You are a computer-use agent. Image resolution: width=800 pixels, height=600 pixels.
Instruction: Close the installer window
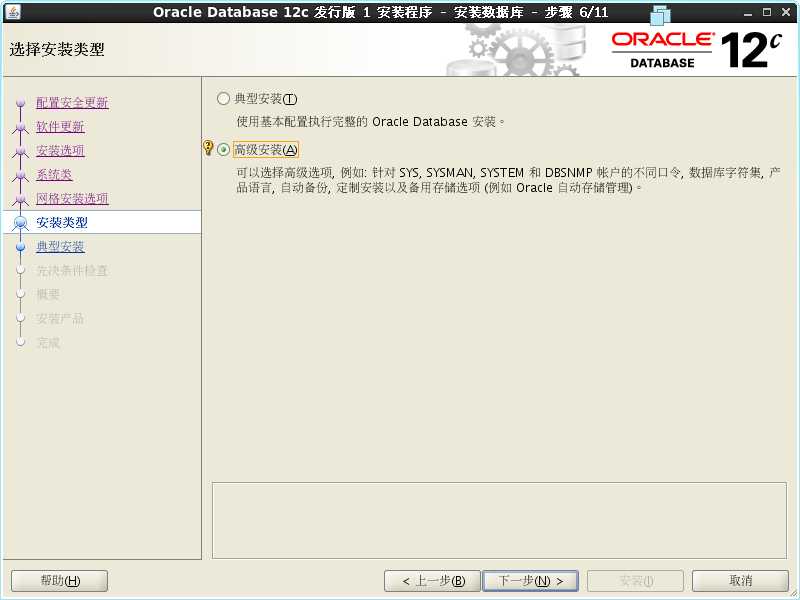click(x=786, y=12)
